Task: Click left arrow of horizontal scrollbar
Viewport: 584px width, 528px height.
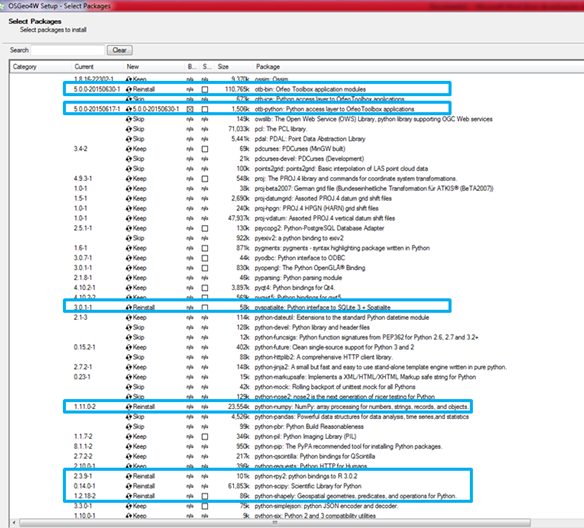Action: pyautogui.click(x=14, y=523)
